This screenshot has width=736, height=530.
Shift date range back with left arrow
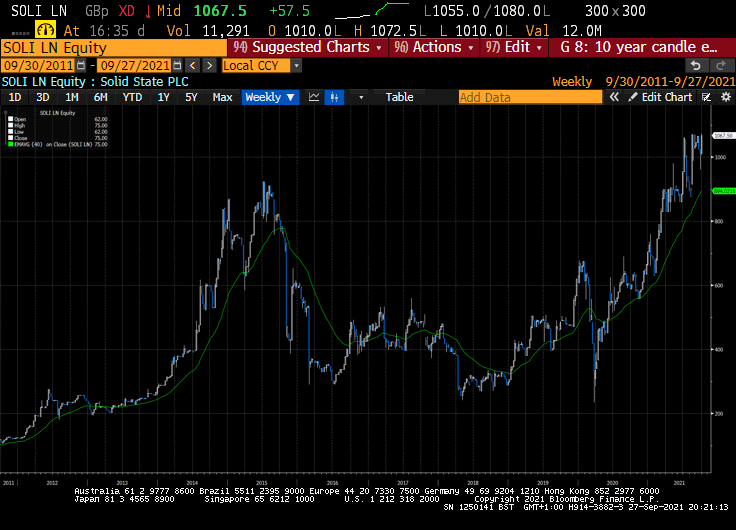pyautogui.click(x=192, y=66)
